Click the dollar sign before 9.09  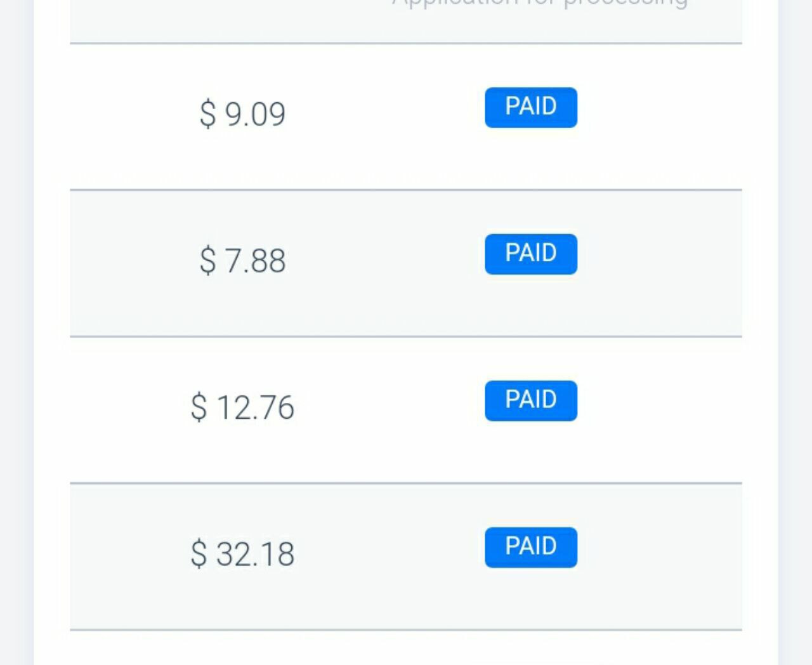[207, 114]
